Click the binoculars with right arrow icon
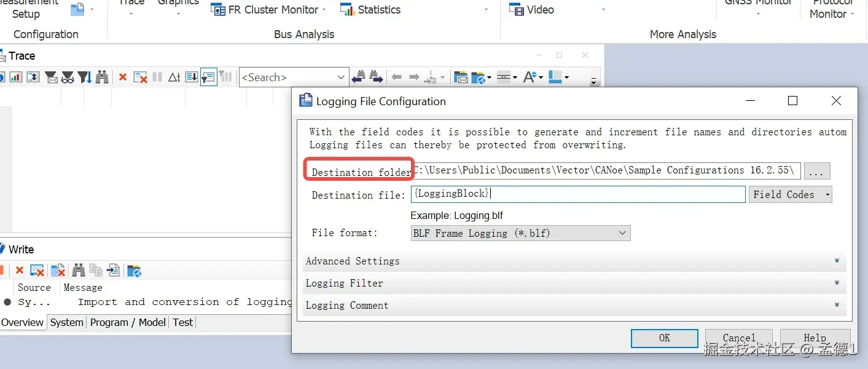Screen dimensions: 868x369 pos(376,77)
